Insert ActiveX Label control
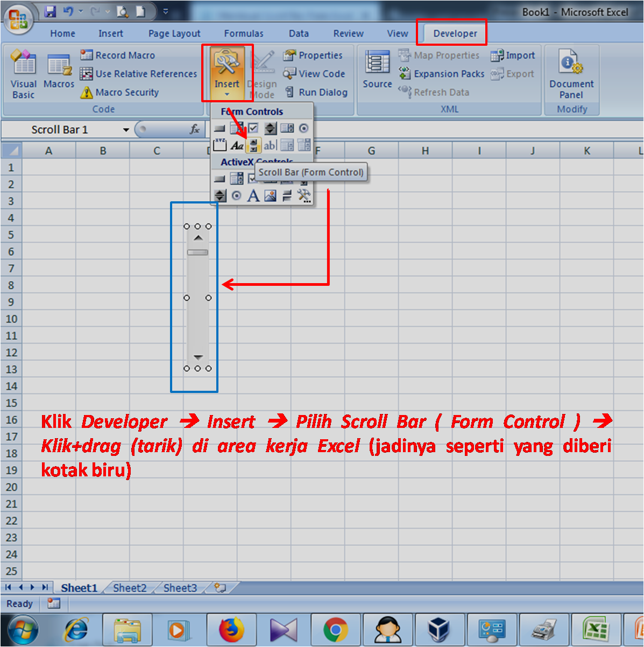Viewport: 644px width, 647px height. click(x=253, y=195)
